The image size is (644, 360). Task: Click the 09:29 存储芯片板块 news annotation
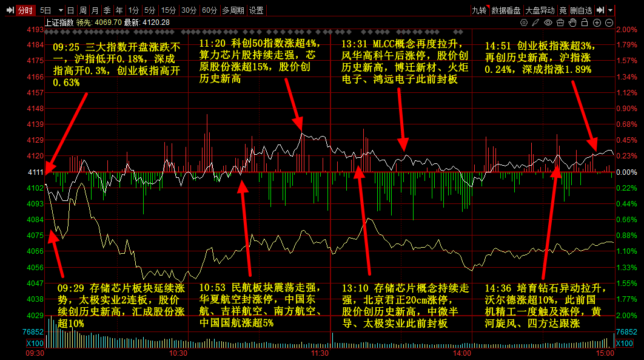pos(121,306)
